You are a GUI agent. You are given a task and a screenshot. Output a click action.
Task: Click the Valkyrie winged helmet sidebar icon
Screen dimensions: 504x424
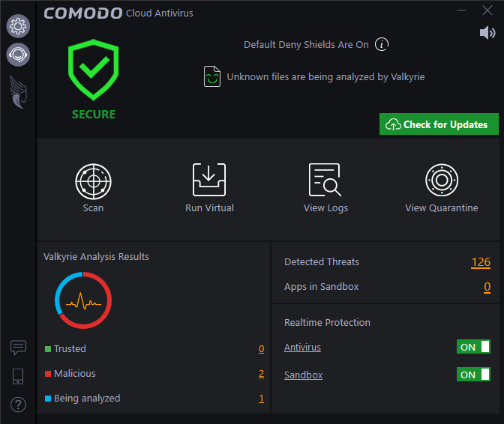click(x=18, y=91)
